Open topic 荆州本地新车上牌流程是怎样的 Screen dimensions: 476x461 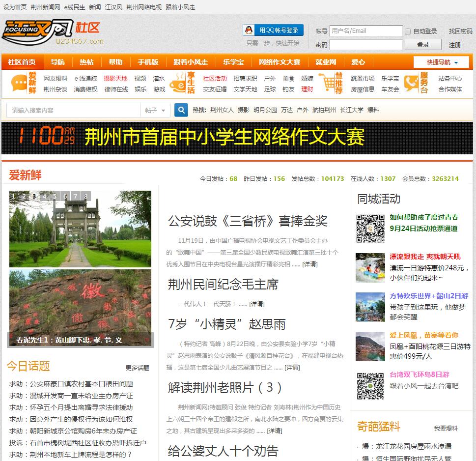(x=70, y=455)
